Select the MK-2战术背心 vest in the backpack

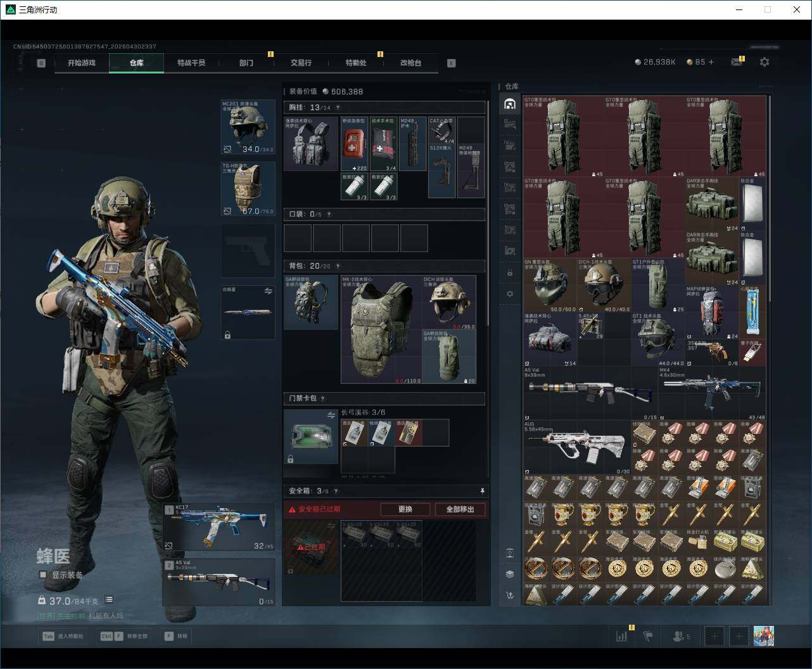point(381,329)
